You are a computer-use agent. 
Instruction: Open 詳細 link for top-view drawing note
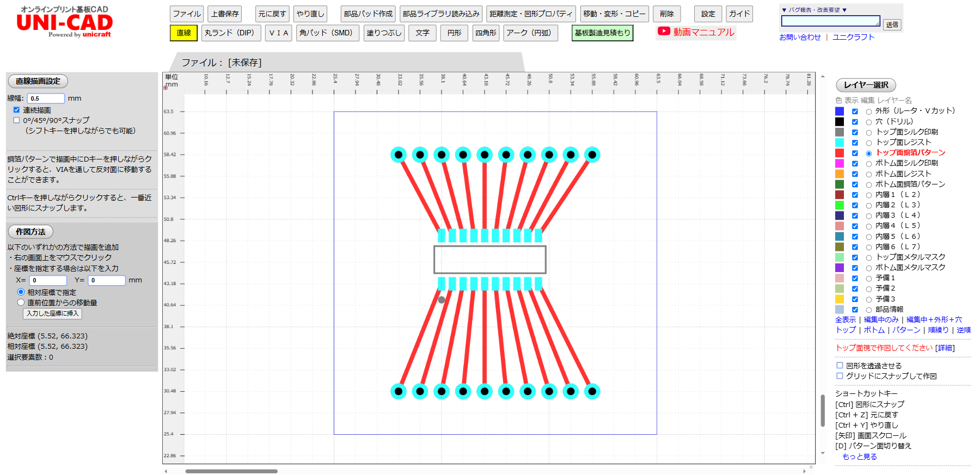pyautogui.click(x=945, y=348)
